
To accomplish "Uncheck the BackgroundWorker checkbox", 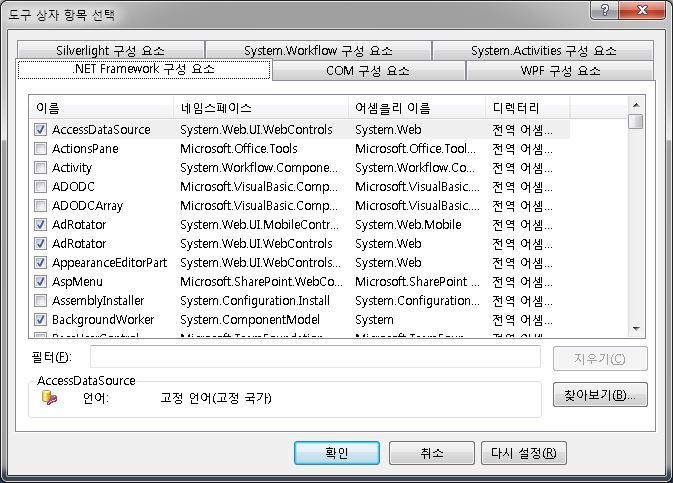I will [x=40, y=319].
